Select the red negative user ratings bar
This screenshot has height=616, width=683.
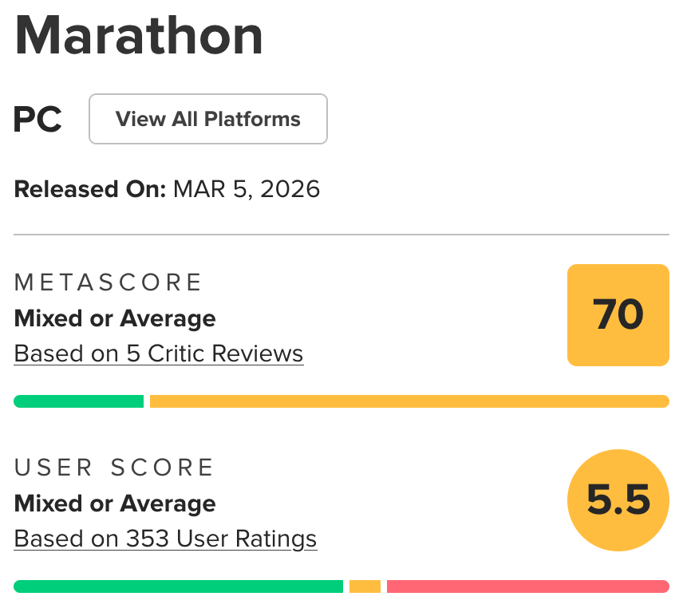point(528,586)
